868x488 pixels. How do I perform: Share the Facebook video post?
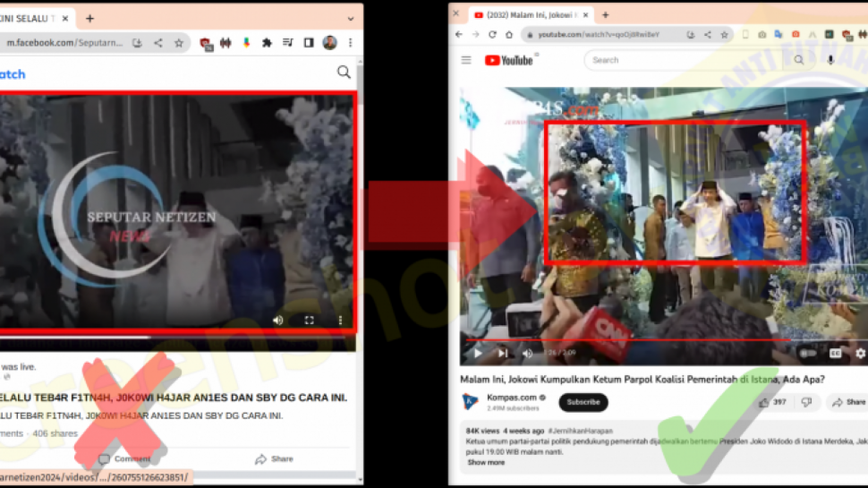(275, 459)
